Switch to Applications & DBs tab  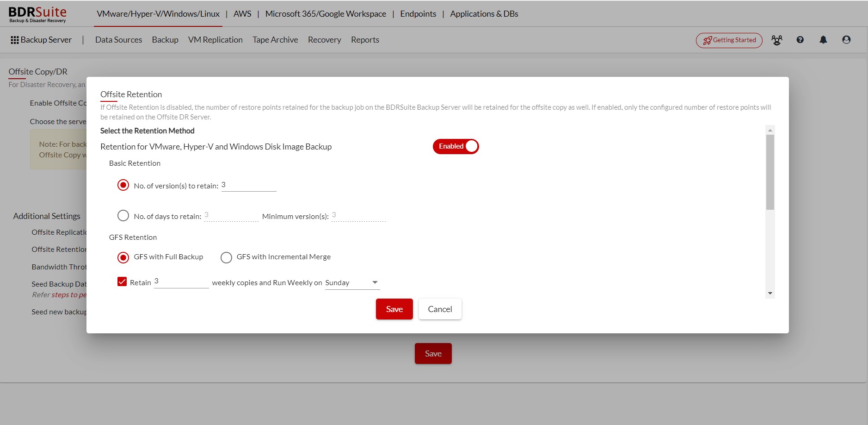click(x=484, y=14)
